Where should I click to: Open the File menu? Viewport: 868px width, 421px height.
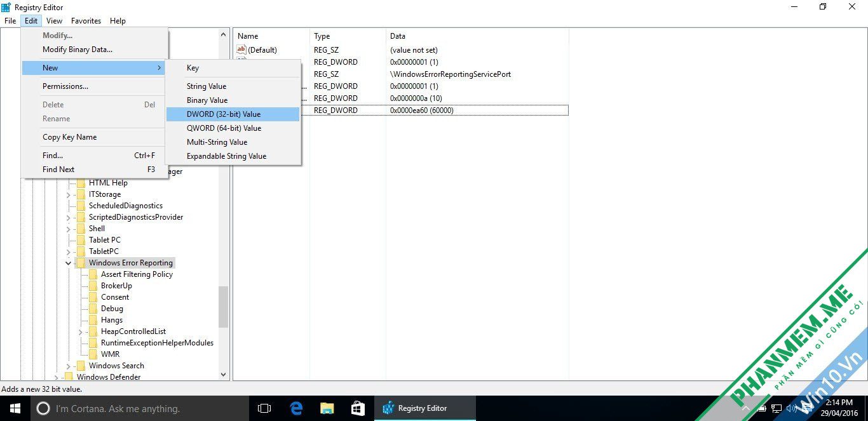coord(10,21)
